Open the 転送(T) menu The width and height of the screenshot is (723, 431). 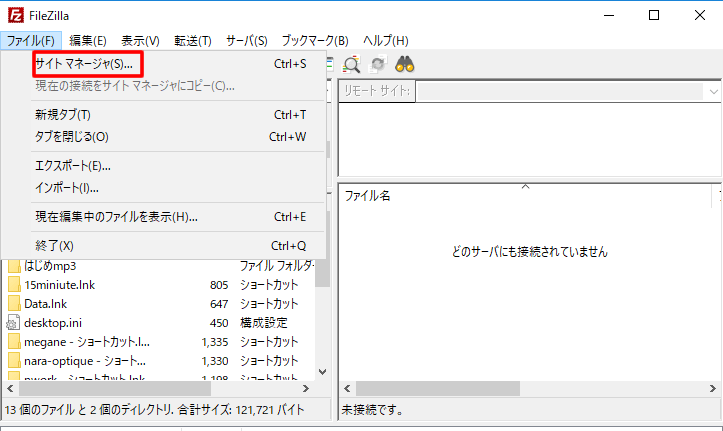tap(190, 40)
